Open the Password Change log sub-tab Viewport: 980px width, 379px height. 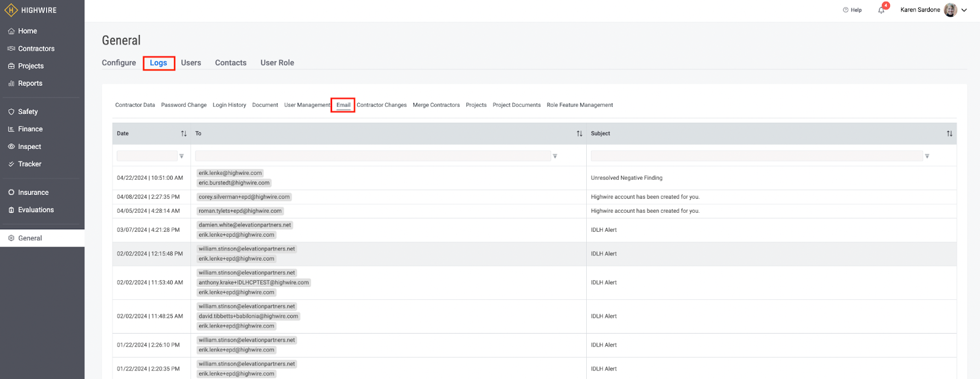(184, 105)
